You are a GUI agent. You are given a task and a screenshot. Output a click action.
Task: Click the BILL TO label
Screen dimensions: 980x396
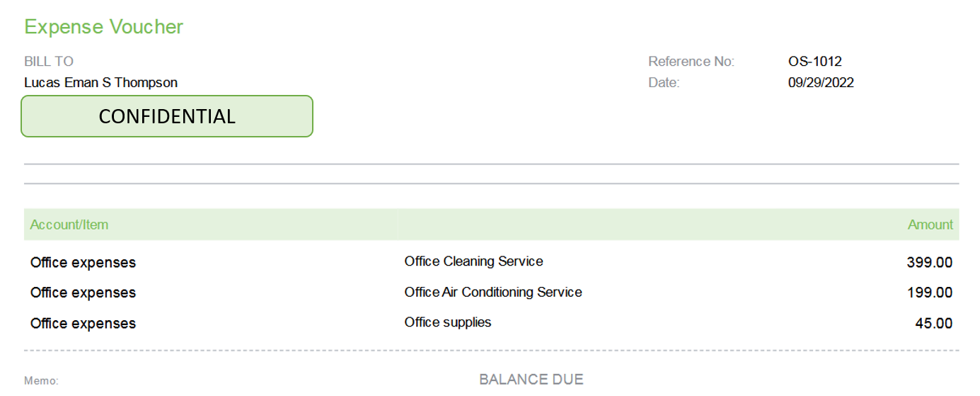[49, 62]
